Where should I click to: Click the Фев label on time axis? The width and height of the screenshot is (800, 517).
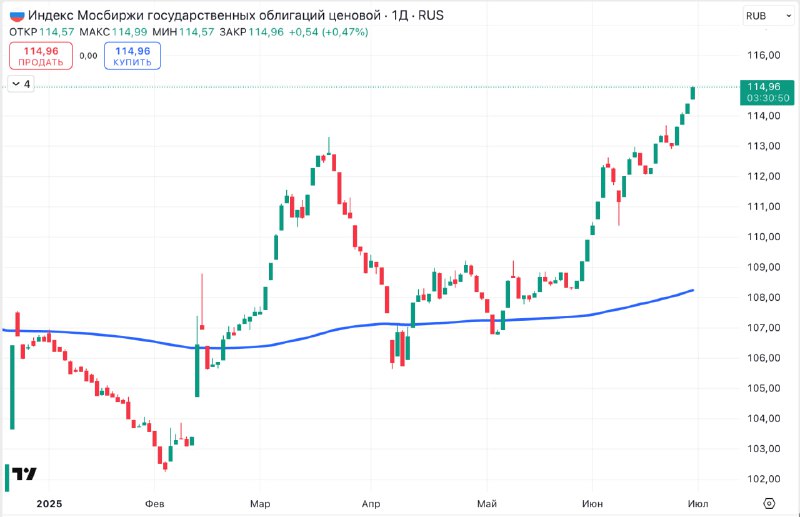[x=155, y=504]
